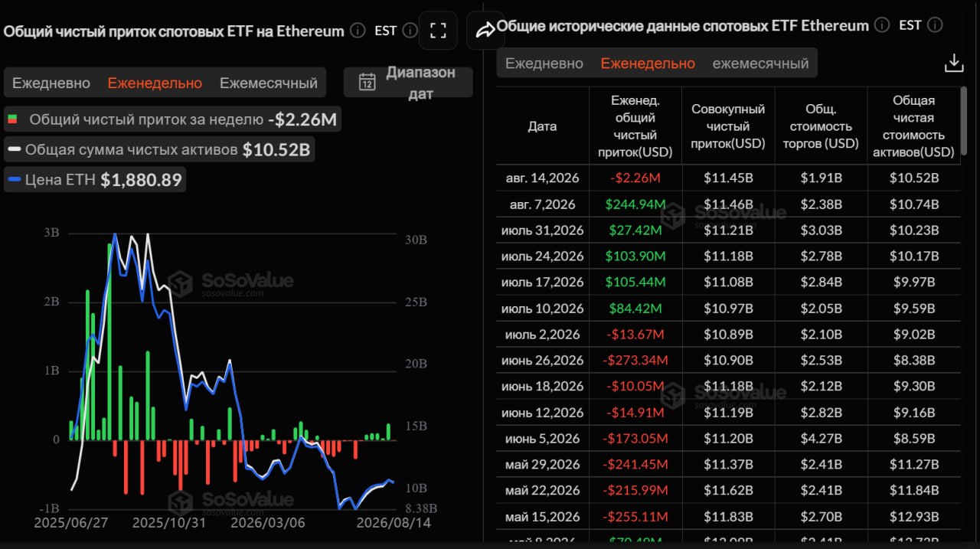Download the historical data table
The image size is (980, 549).
954,63
